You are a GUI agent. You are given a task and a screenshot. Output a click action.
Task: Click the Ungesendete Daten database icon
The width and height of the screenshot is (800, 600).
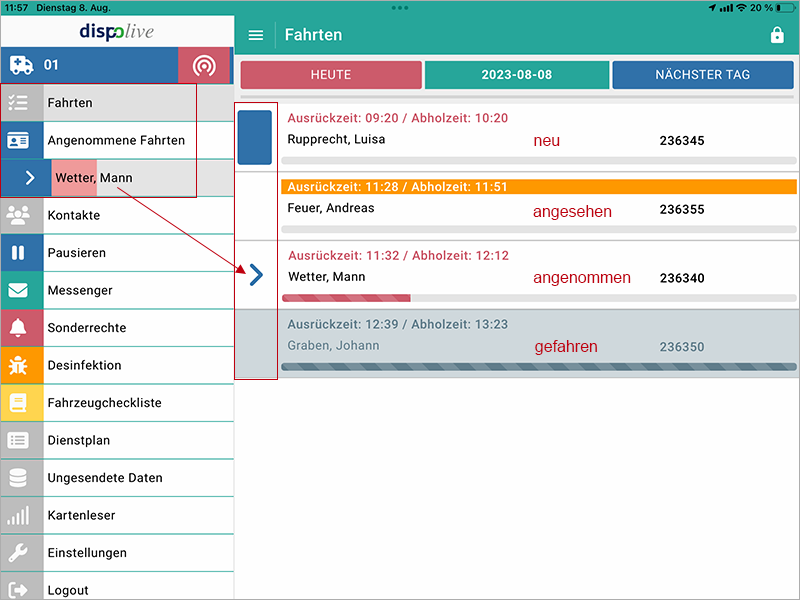point(18,478)
